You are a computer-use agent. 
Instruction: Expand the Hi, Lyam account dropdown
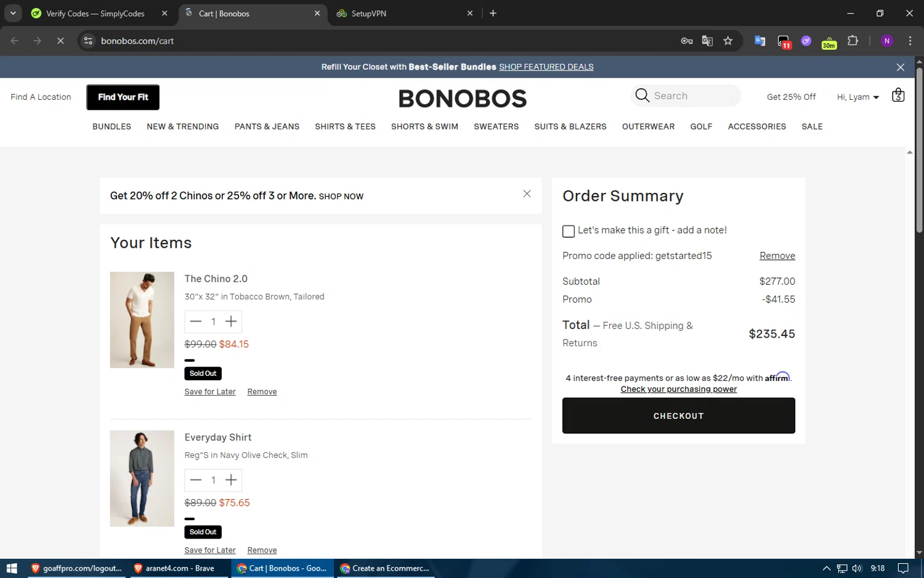(x=857, y=97)
